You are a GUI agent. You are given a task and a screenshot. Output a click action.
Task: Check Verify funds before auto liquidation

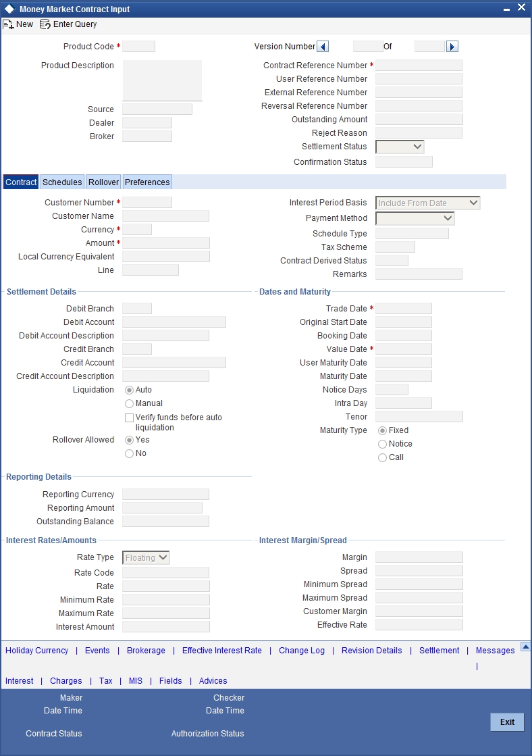pyautogui.click(x=129, y=418)
